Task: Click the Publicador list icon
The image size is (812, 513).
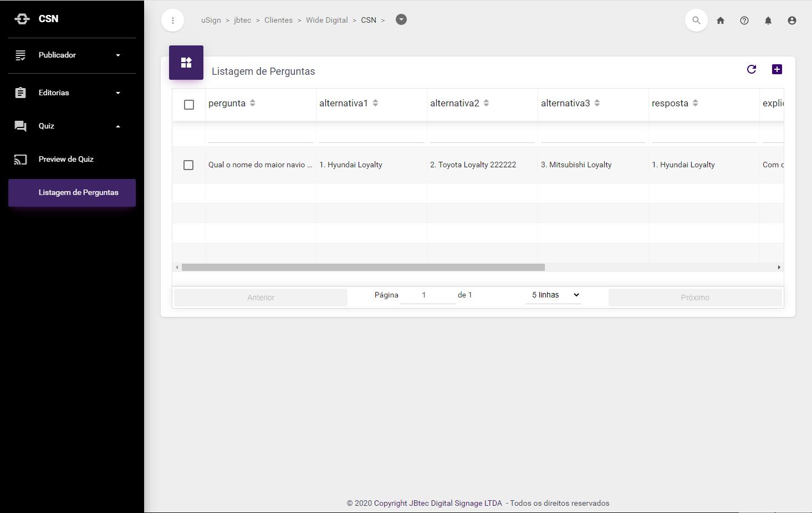Action: pyautogui.click(x=21, y=55)
